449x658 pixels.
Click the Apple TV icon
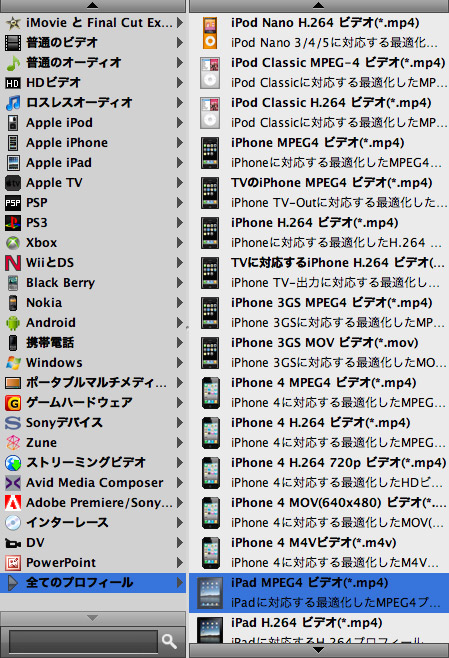[x=13, y=183]
